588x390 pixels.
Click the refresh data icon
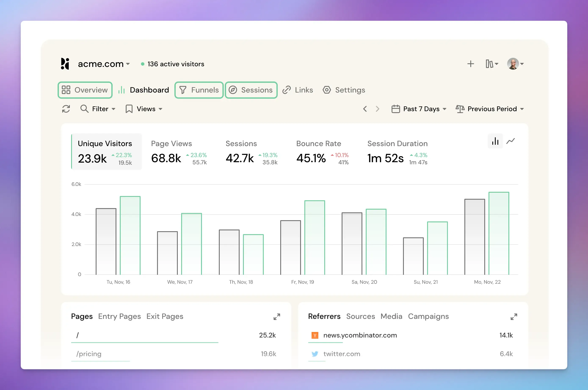click(66, 109)
